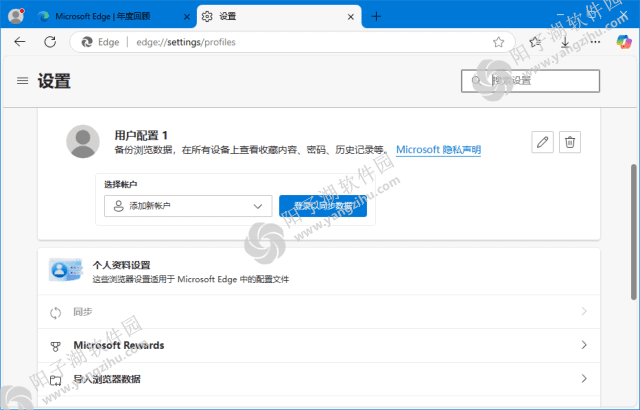This screenshot has height=410, width=640.
Task: Reload the page with refresh icon
Action: click(50, 42)
